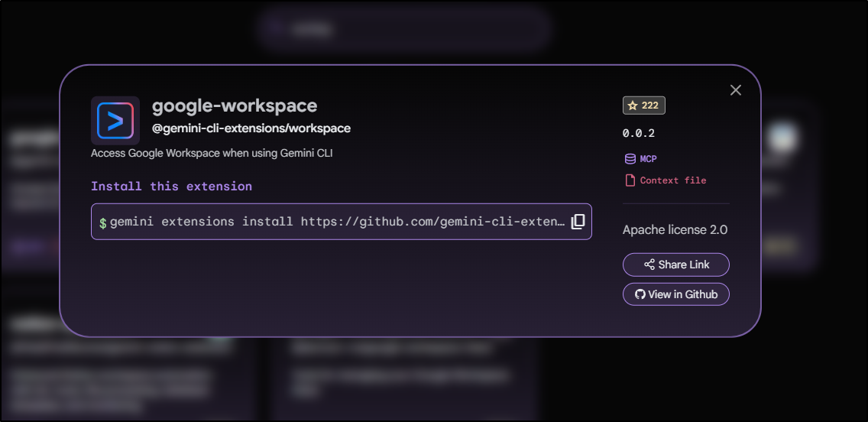This screenshot has height=422, width=868.
Task: Click the version number 0.0.2
Action: (x=639, y=133)
